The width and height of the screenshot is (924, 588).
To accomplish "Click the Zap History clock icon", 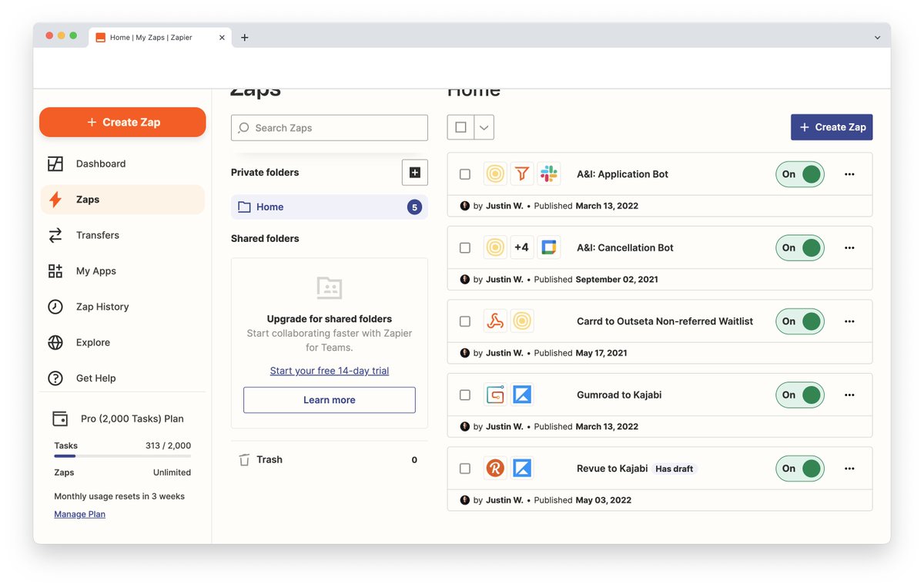I will click(x=55, y=307).
